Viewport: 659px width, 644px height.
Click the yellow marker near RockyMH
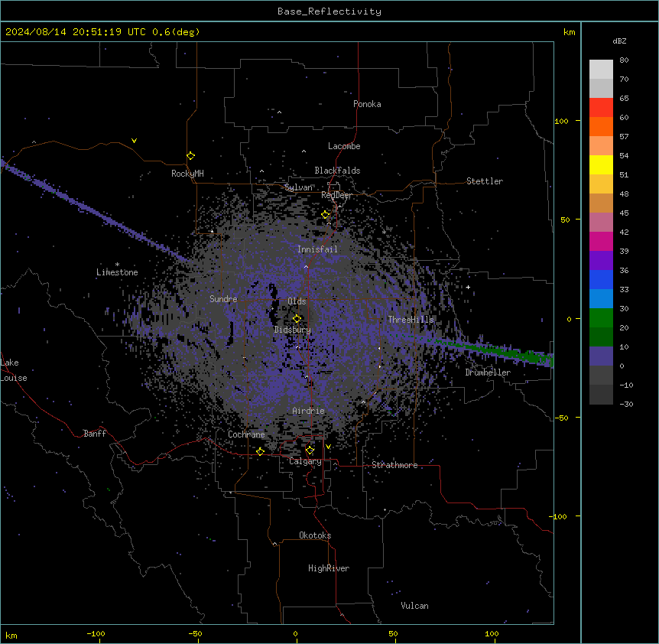coord(191,156)
